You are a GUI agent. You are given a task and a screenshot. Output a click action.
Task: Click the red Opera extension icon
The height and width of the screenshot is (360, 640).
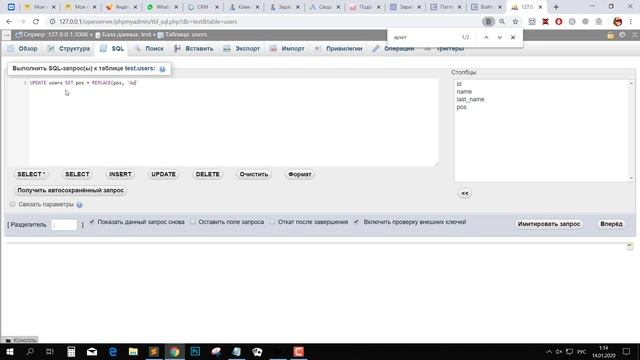558,22
